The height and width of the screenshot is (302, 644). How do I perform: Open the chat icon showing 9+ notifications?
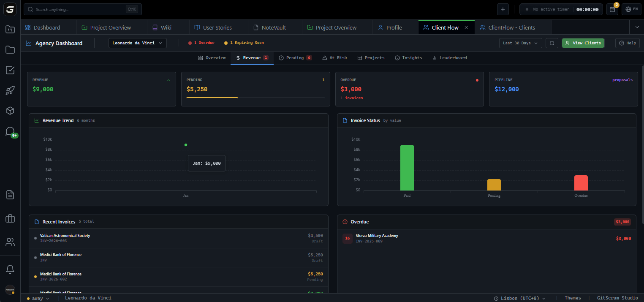point(10,131)
